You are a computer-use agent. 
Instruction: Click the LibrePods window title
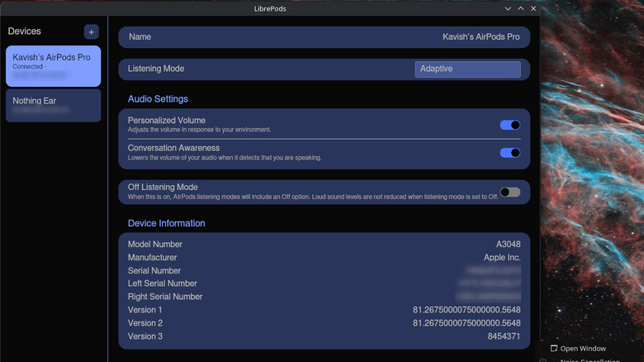point(270,8)
